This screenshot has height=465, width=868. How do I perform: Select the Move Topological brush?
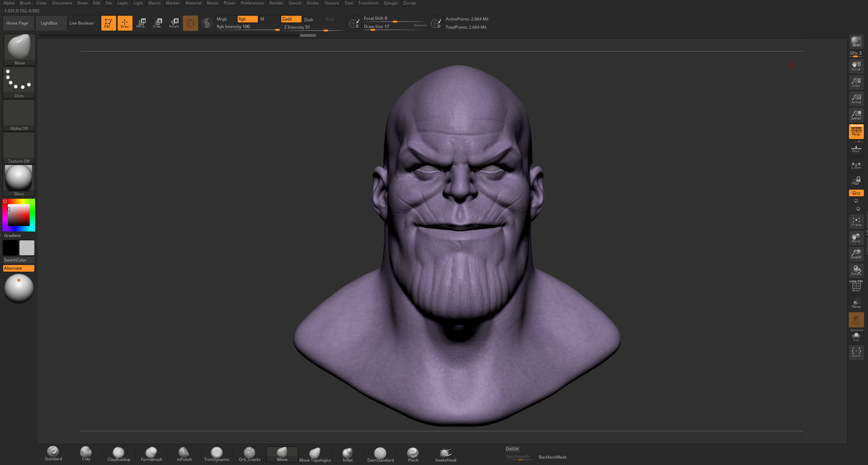pyautogui.click(x=315, y=454)
